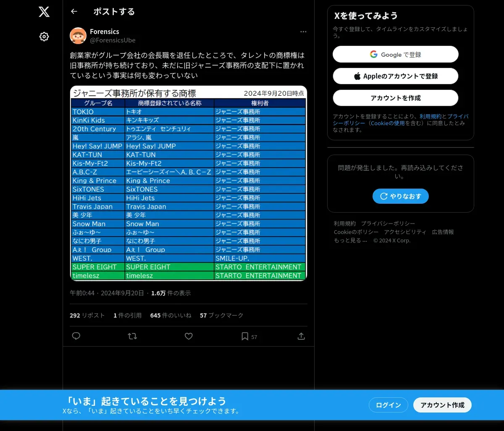Open the Forensics profile avatar

tap(78, 36)
